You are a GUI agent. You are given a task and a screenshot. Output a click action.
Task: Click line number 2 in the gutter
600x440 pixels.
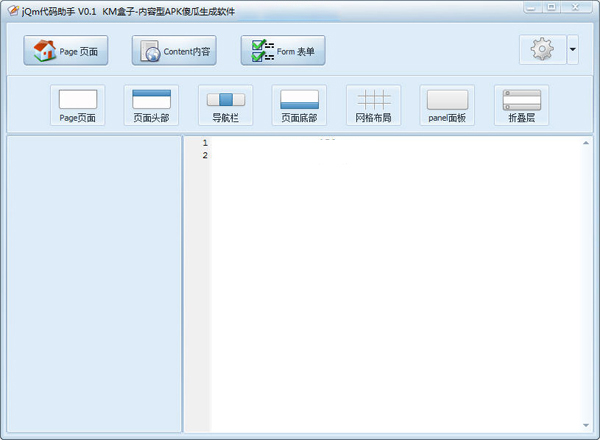point(204,155)
